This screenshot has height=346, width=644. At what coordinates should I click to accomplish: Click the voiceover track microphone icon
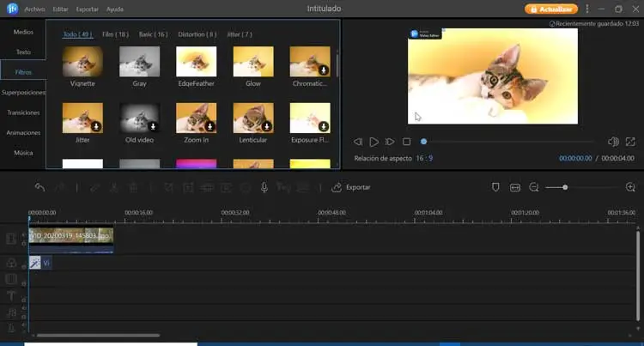pyautogui.click(x=11, y=328)
